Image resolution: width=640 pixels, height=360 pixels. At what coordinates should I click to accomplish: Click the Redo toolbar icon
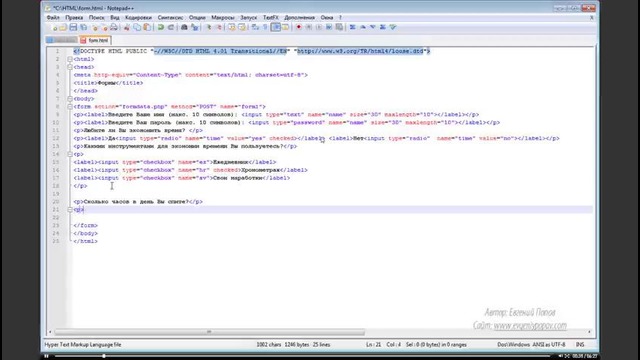pyautogui.click(x=171, y=27)
